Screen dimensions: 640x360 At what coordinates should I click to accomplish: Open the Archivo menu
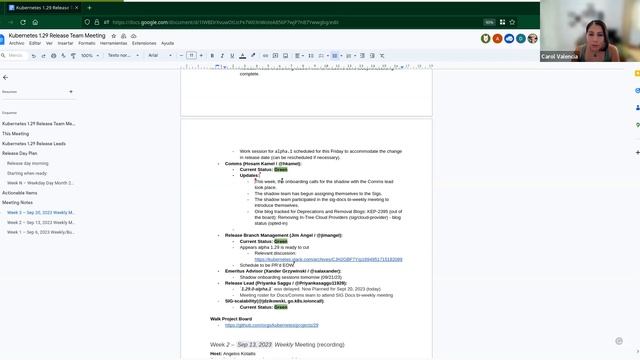(17, 43)
